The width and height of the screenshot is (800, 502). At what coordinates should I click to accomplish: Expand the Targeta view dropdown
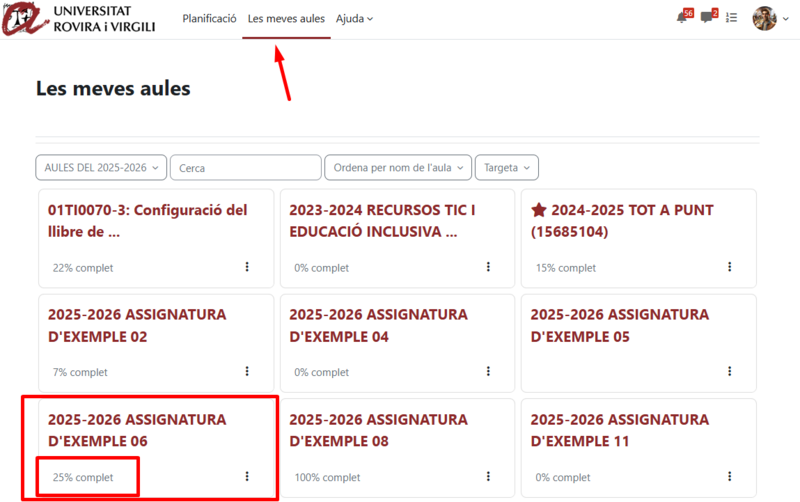pyautogui.click(x=506, y=168)
